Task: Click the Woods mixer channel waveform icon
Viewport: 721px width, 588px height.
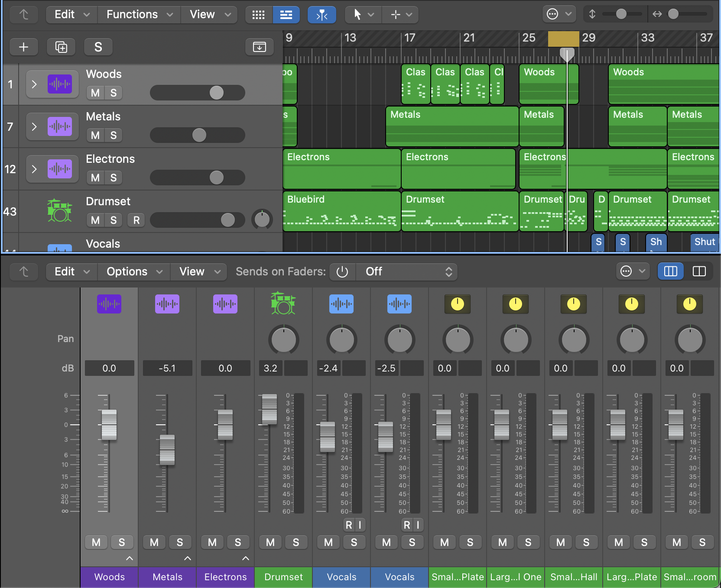Action: [x=109, y=304]
